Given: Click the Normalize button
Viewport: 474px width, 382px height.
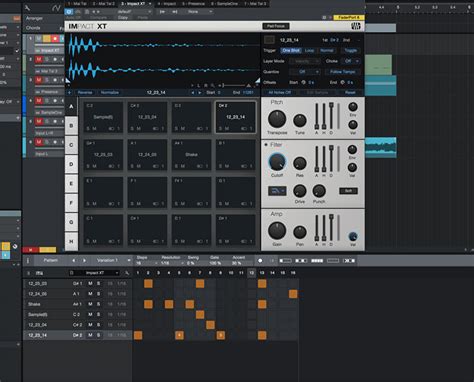Looking at the screenshot, I should pyautogui.click(x=110, y=92).
